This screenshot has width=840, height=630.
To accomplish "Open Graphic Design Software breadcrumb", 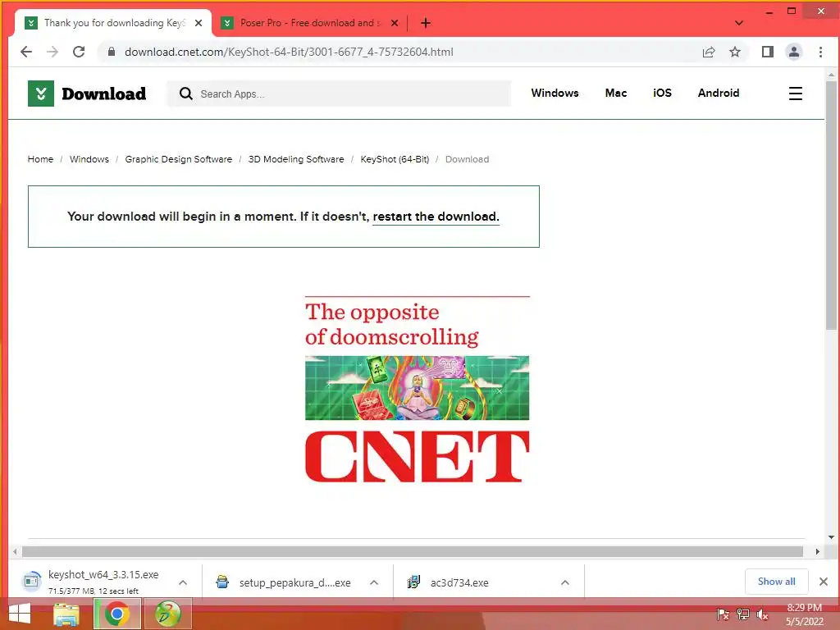I will [x=178, y=159].
